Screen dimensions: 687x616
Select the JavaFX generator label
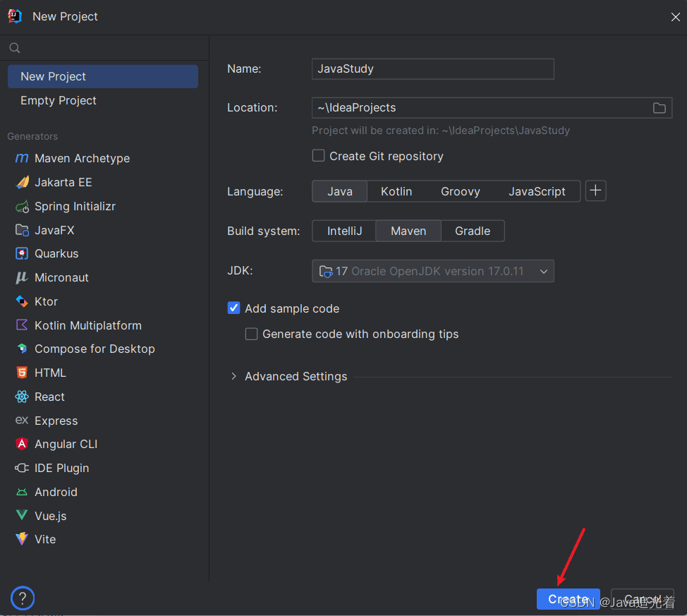tap(54, 230)
